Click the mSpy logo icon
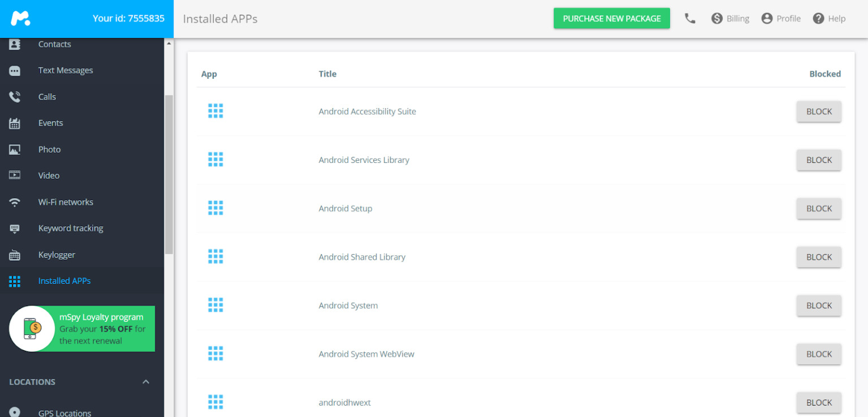 point(20,18)
